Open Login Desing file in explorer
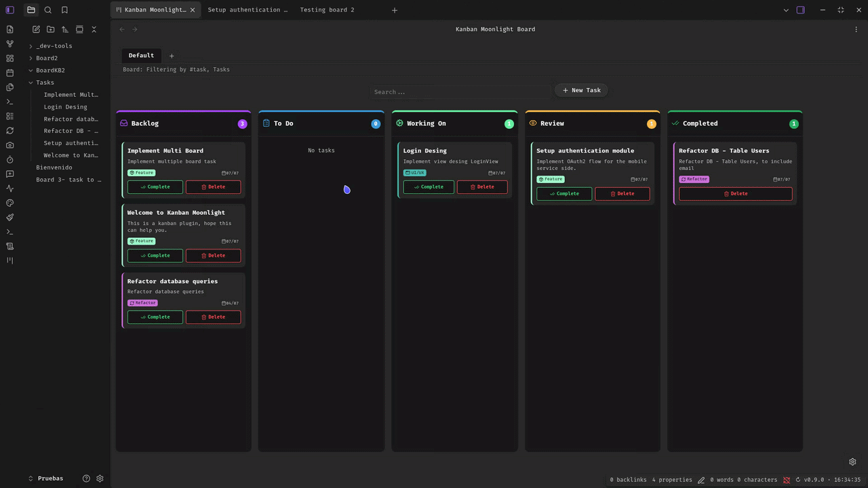Viewport: 868px width, 488px height. click(66, 107)
